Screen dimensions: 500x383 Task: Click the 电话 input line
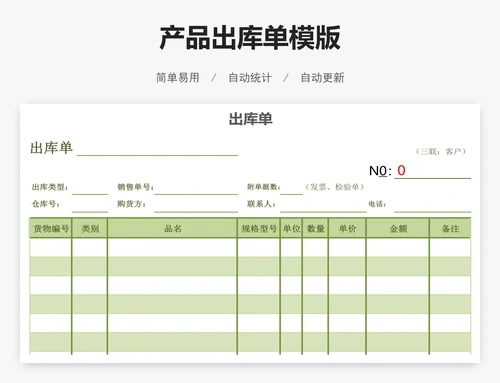[x=433, y=207]
